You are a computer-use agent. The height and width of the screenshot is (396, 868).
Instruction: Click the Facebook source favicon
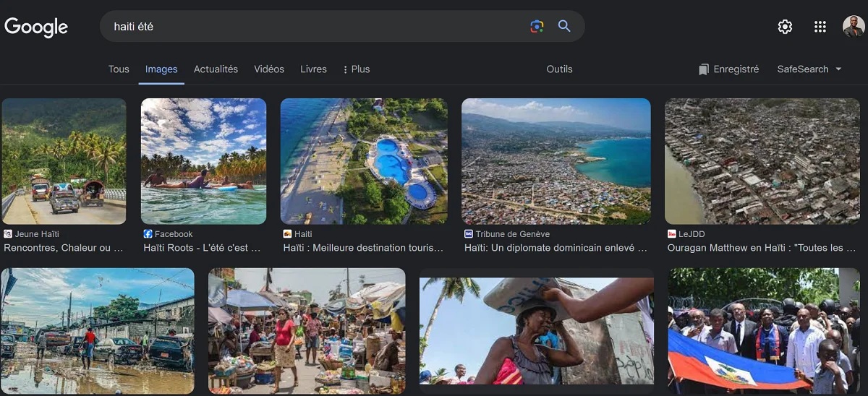[148, 234]
